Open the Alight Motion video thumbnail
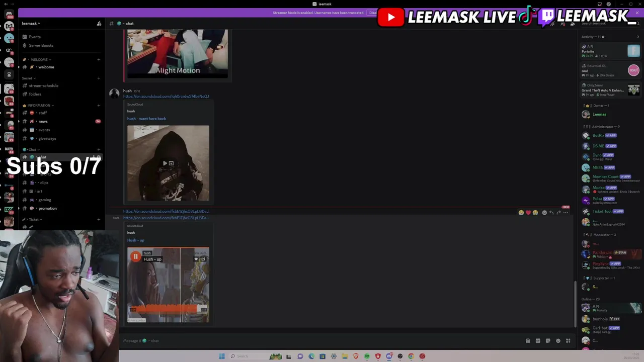 pyautogui.click(x=178, y=53)
